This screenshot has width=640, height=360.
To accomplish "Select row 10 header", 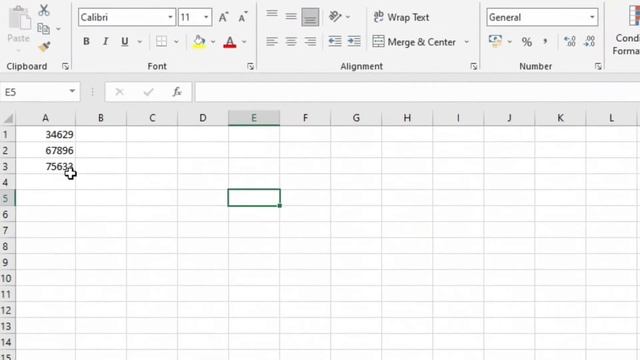I will click(x=7, y=278).
